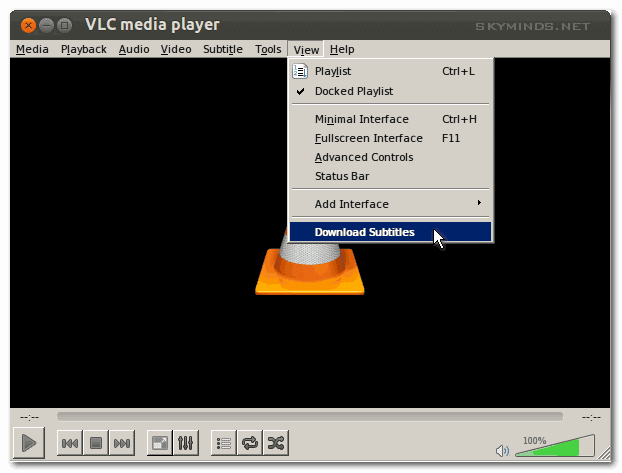Toggle loop mode icon
The height and width of the screenshot is (473, 622).
click(x=250, y=443)
